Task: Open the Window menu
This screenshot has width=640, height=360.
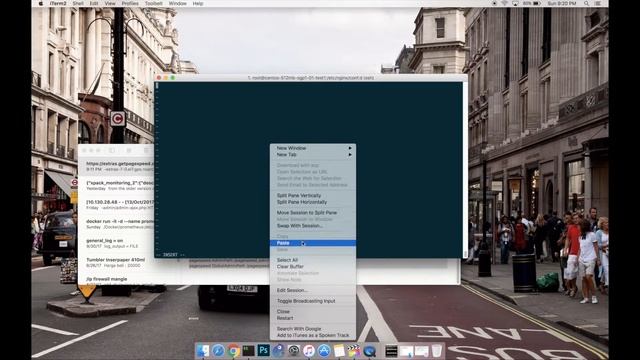Action: 178,3
